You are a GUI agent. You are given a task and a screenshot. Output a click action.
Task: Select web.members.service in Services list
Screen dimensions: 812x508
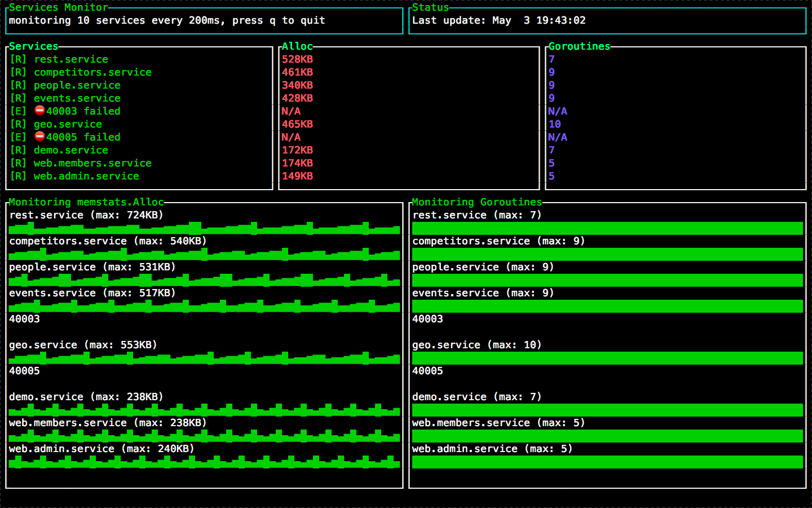[92, 163]
